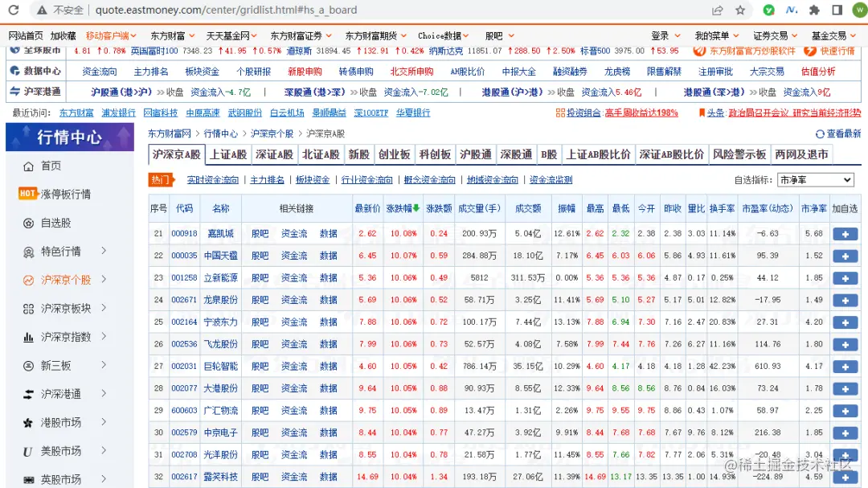The width and height of the screenshot is (868, 488).
Task: Open 股吧 link for 嘉凯城
Action: click(x=259, y=233)
